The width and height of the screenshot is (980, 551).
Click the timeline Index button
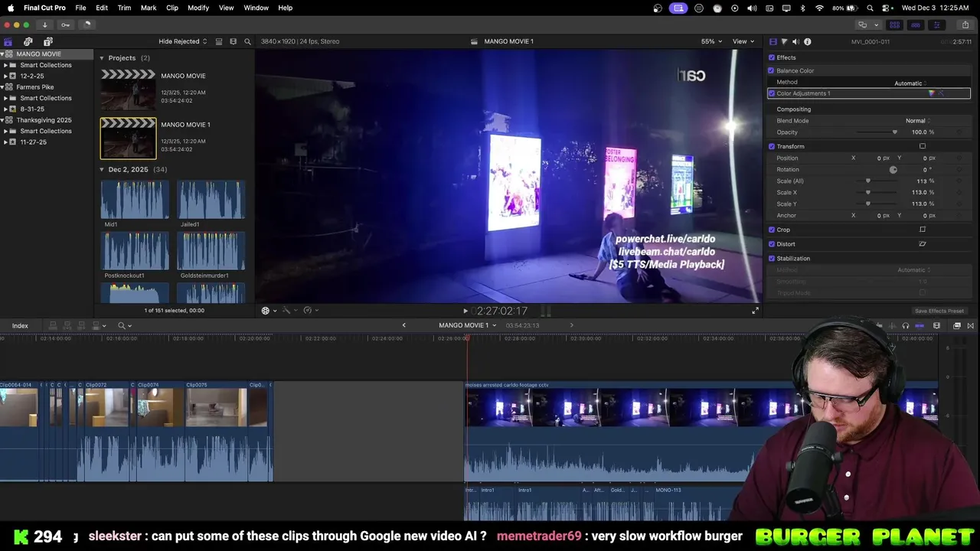pyautogui.click(x=20, y=326)
